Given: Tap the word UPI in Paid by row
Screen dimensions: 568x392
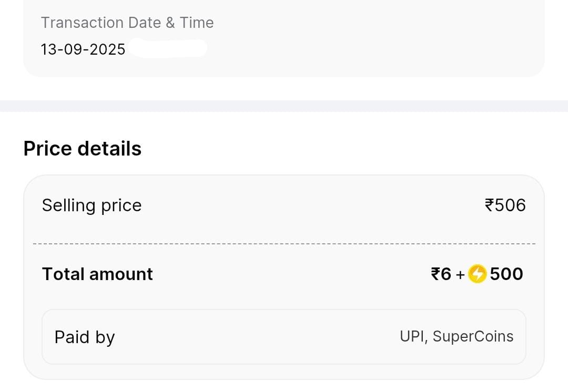Looking at the screenshot, I should coord(412,336).
